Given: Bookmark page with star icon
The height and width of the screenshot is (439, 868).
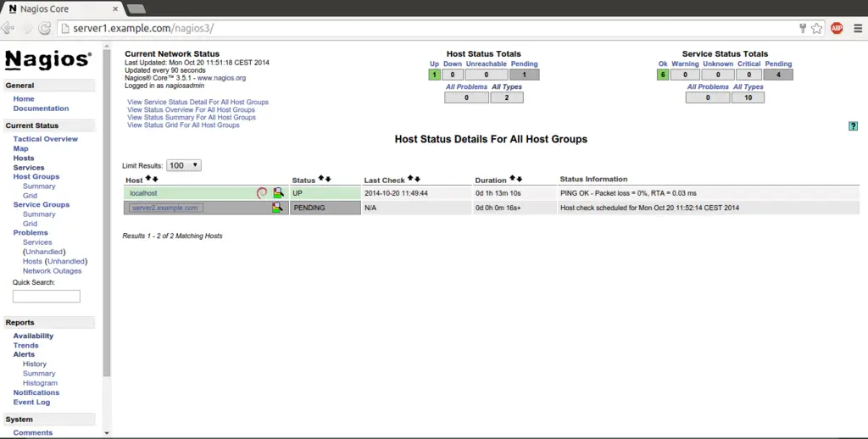Looking at the screenshot, I should [816, 28].
